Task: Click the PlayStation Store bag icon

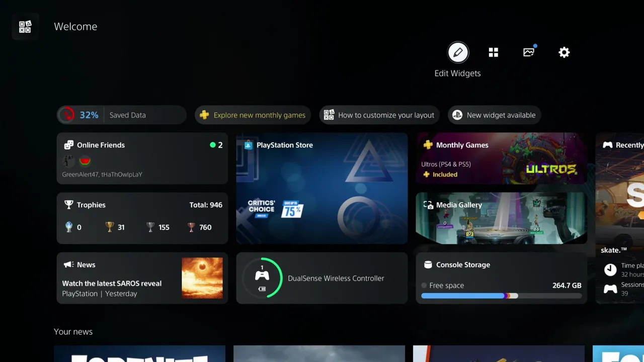Action: [x=248, y=145]
